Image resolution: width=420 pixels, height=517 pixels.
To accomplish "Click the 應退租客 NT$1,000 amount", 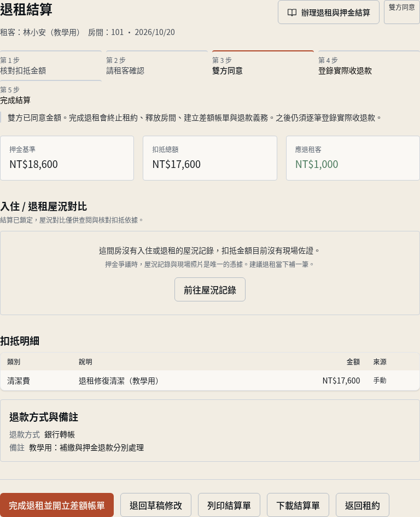I will pyautogui.click(x=317, y=164).
